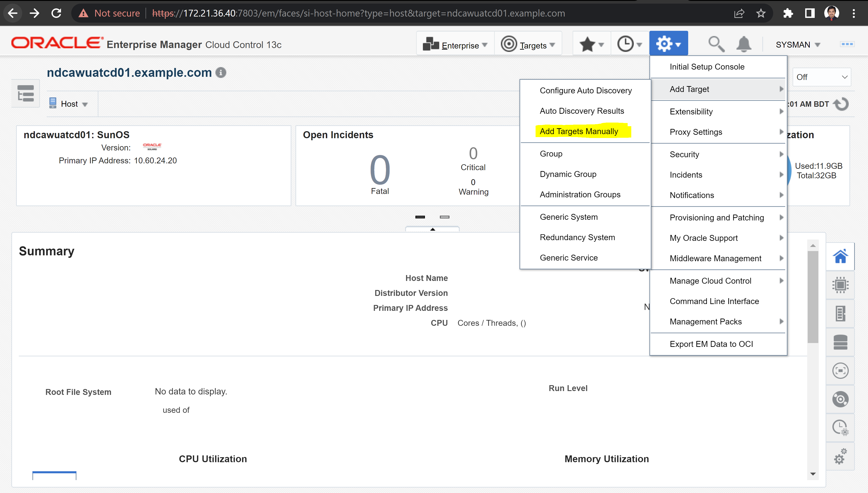Expand Middleware Management submenu
This screenshot has height=493, width=868.
718,258
